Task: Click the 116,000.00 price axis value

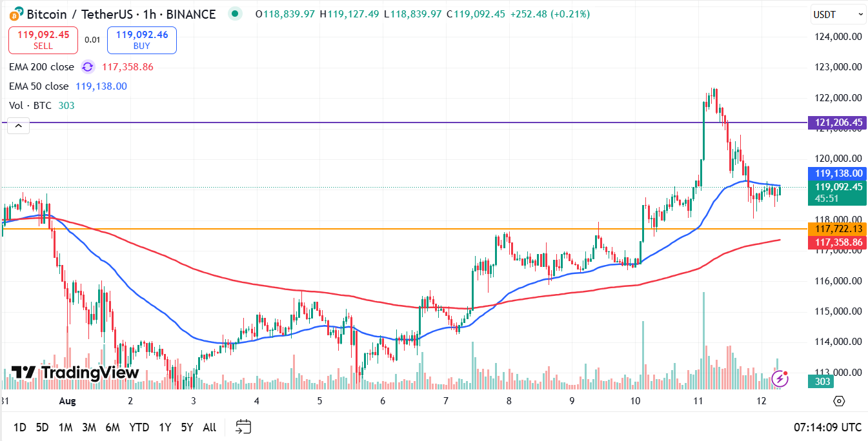Action: tap(838, 281)
